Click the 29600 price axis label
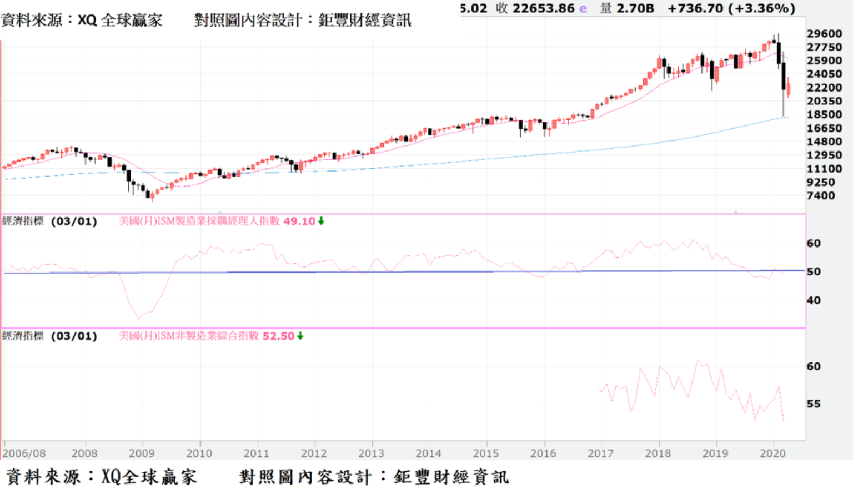The width and height of the screenshot is (853, 504). click(824, 34)
